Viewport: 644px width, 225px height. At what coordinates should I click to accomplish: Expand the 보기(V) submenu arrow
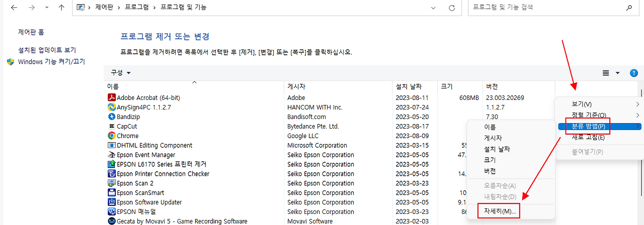point(638,104)
